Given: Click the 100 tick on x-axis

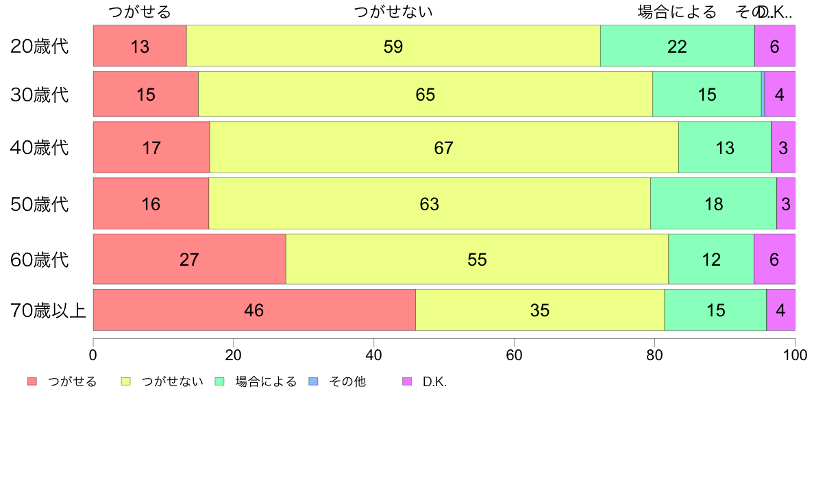Looking at the screenshot, I should [x=795, y=355].
